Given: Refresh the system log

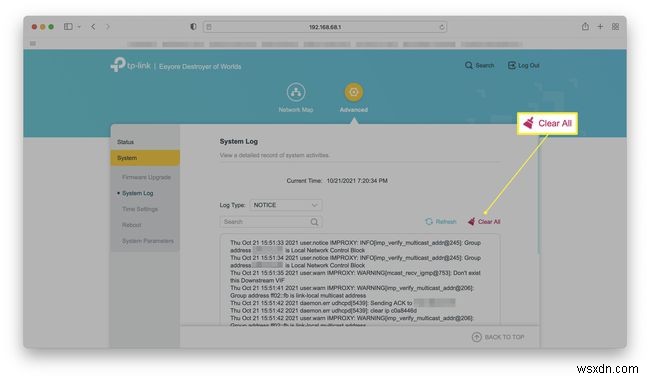Looking at the screenshot, I should pos(441,222).
